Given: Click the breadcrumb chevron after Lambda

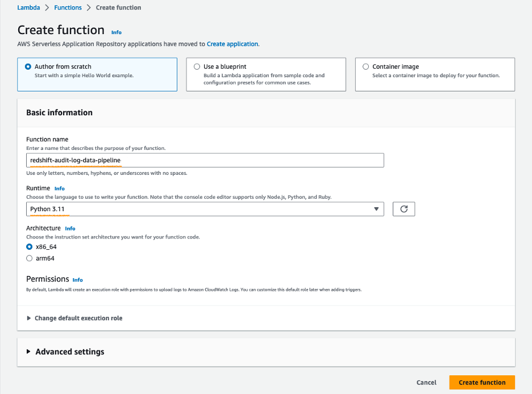Looking at the screenshot, I should [46, 8].
